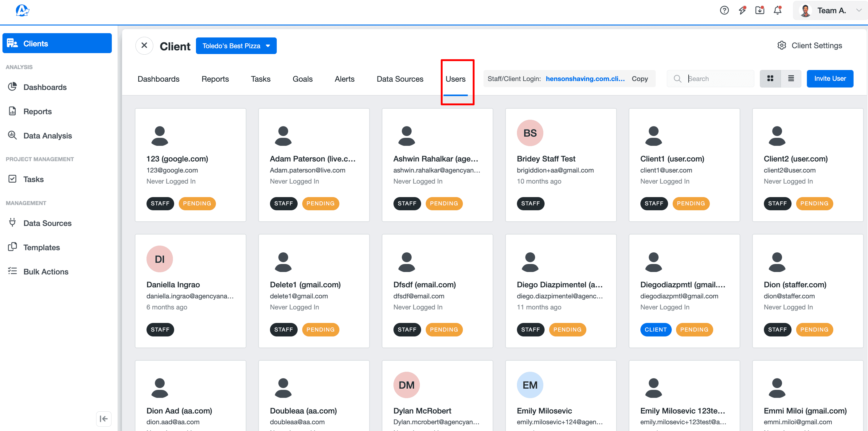
Task: Open Bulk Actions in the sidebar
Action: 46,271
